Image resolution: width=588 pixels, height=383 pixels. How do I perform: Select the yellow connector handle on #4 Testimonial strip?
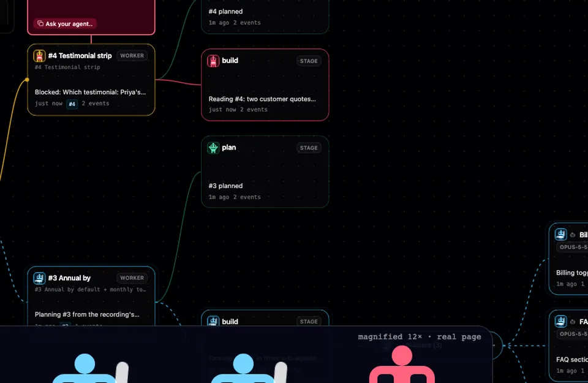pos(27,80)
